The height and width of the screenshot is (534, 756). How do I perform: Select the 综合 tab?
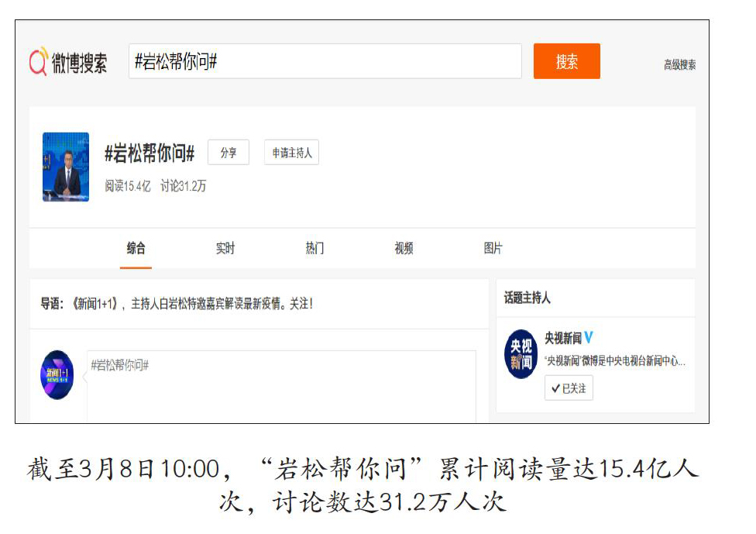click(x=136, y=249)
